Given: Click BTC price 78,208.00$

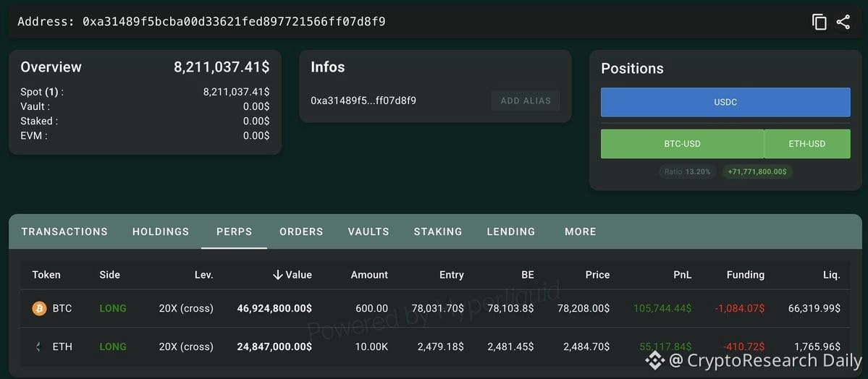Looking at the screenshot, I should (x=583, y=308).
